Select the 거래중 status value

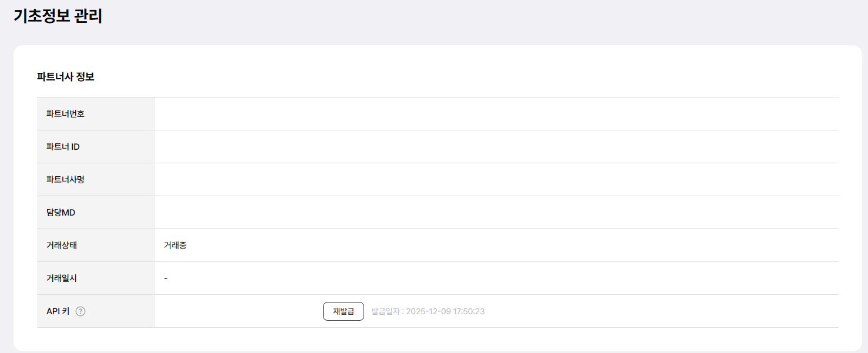(175, 246)
